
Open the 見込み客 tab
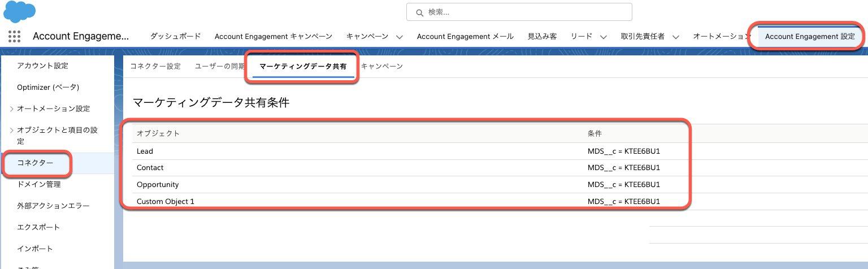[x=542, y=36]
